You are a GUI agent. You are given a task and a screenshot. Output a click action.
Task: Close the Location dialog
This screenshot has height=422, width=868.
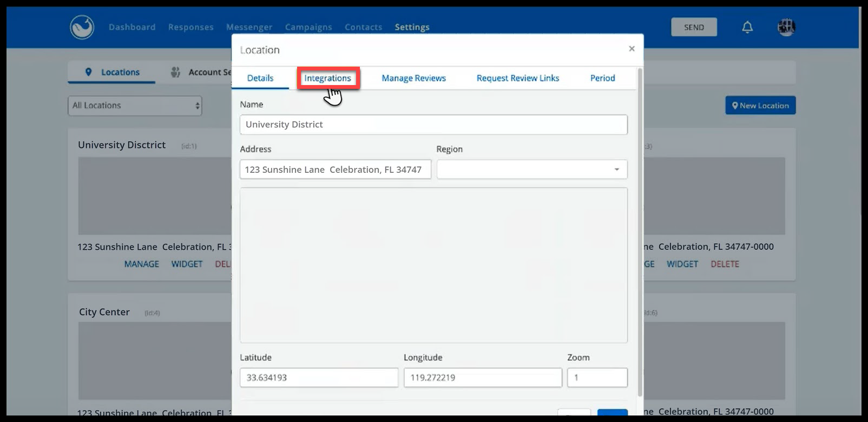click(632, 49)
